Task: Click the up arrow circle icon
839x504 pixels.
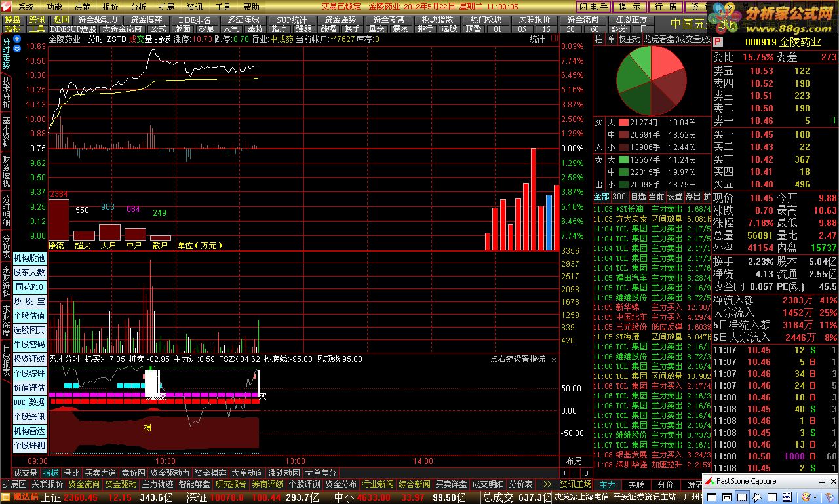Action: point(17,39)
